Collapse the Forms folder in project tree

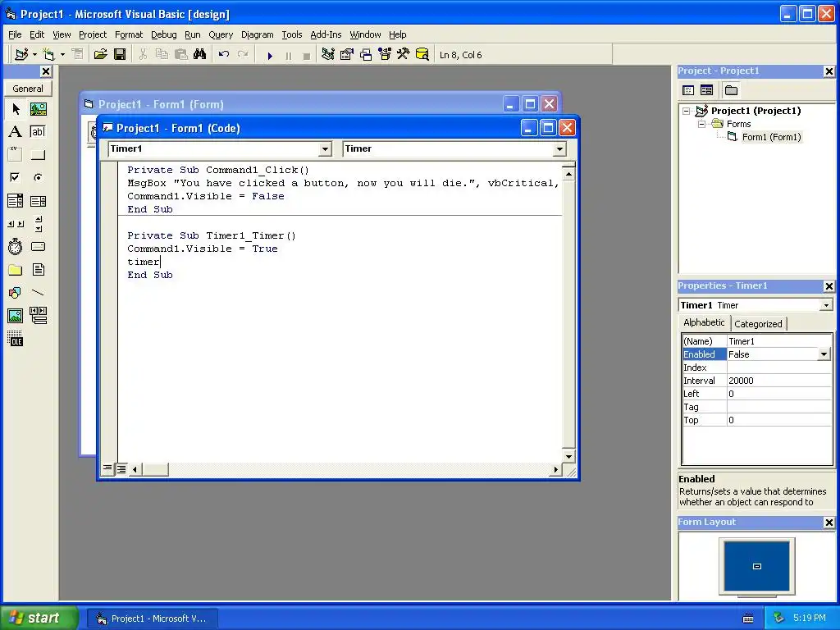pyautogui.click(x=702, y=124)
